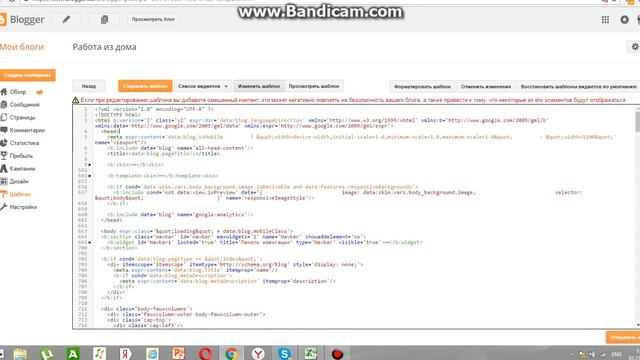This screenshot has width=640, height=360.
Task: Open the Yandex 'Я' app on taskbar
Action: tap(125, 353)
